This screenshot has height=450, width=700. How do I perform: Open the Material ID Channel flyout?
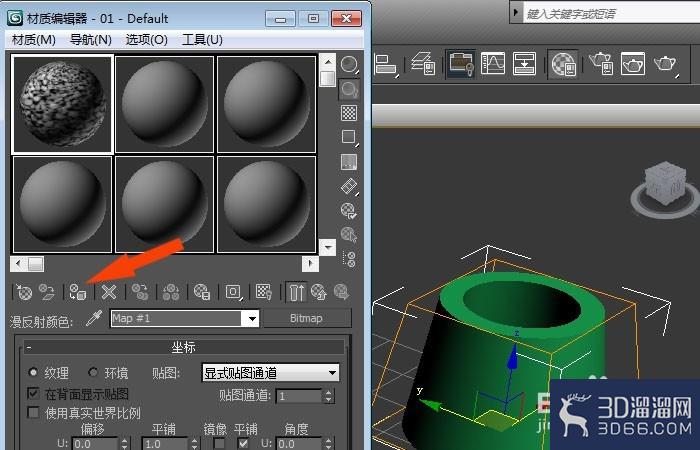233,292
